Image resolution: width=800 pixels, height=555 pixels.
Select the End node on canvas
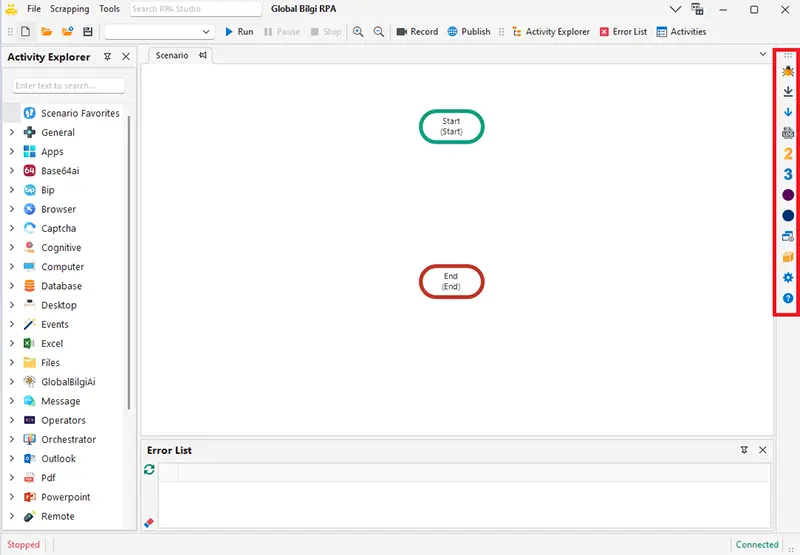452,282
